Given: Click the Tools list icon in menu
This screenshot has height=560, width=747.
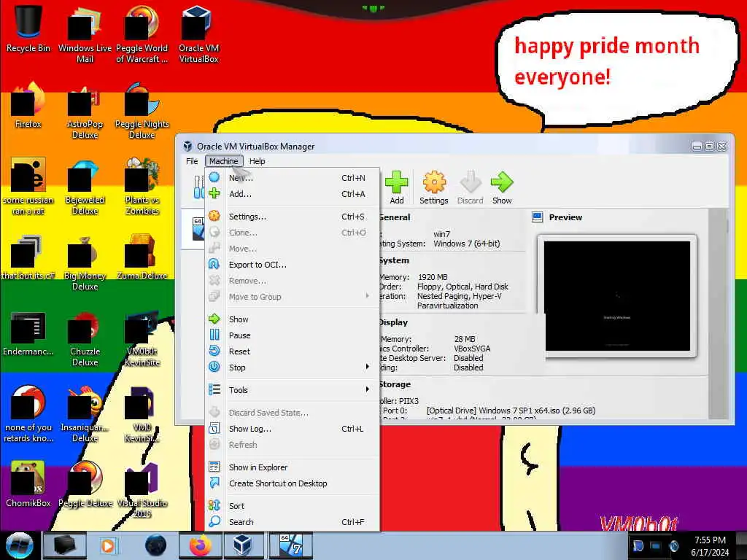Looking at the screenshot, I should [x=214, y=389].
